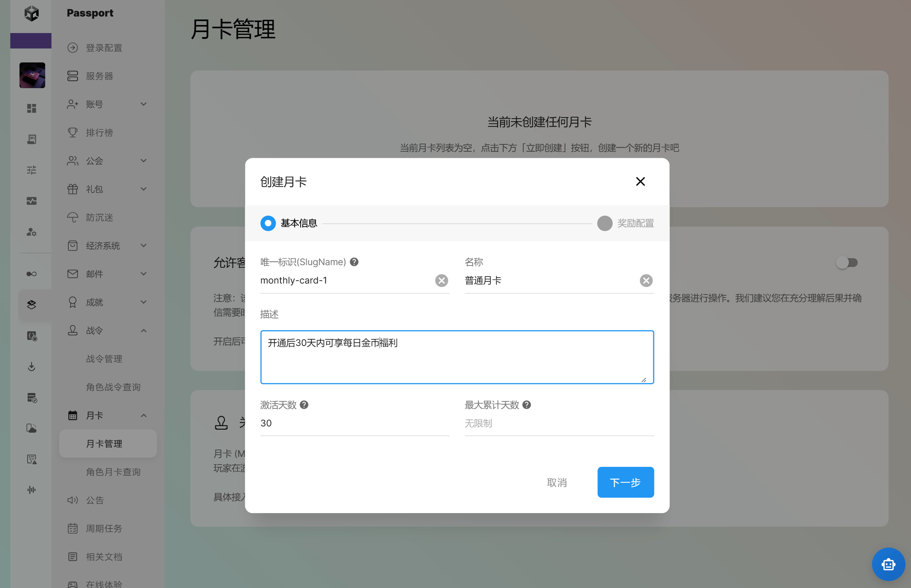The height and width of the screenshot is (588, 911).
Task: Open 角色月卡查询 menu item
Action: pyautogui.click(x=113, y=472)
